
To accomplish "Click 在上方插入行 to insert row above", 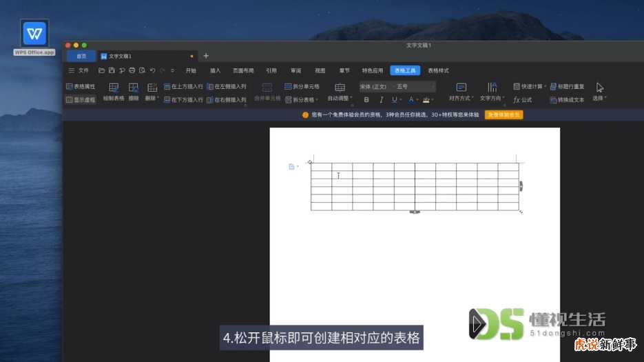I will (183, 87).
